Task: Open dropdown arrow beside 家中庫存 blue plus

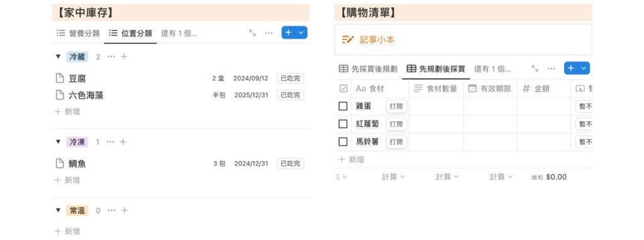Action: [301, 33]
